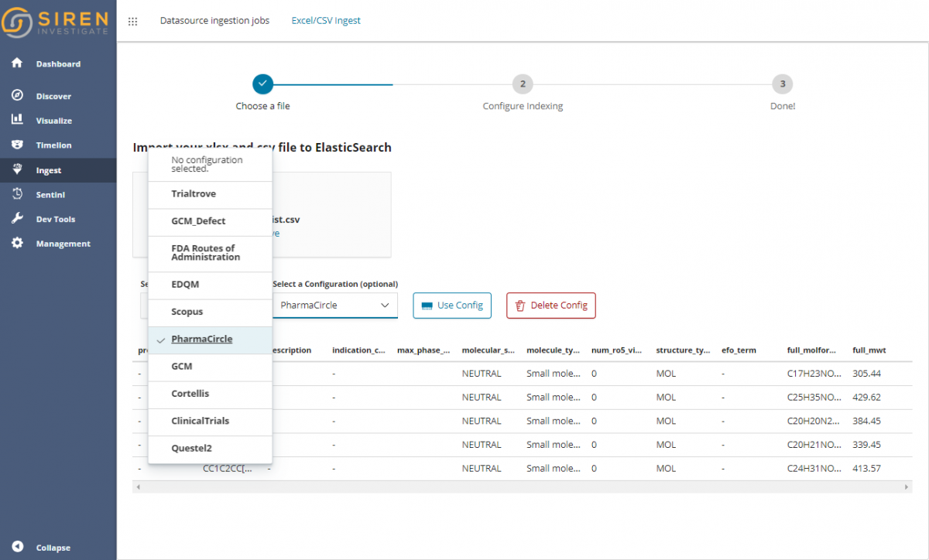This screenshot has width=929, height=560.
Task: Click the Visualize bar chart icon
Action: coord(17,120)
